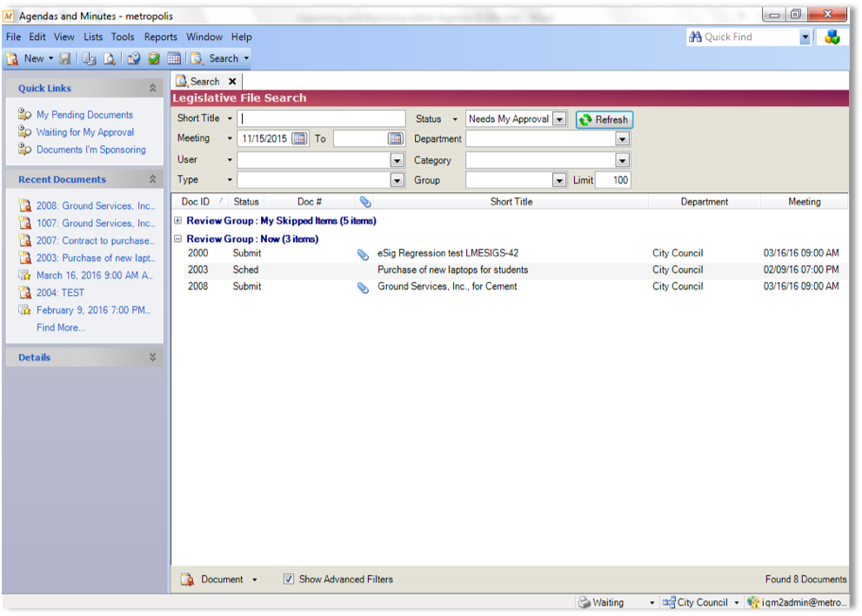Collapse the Recent Documents panel
The height and width of the screenshot is (616, 862).
point(153,179)
